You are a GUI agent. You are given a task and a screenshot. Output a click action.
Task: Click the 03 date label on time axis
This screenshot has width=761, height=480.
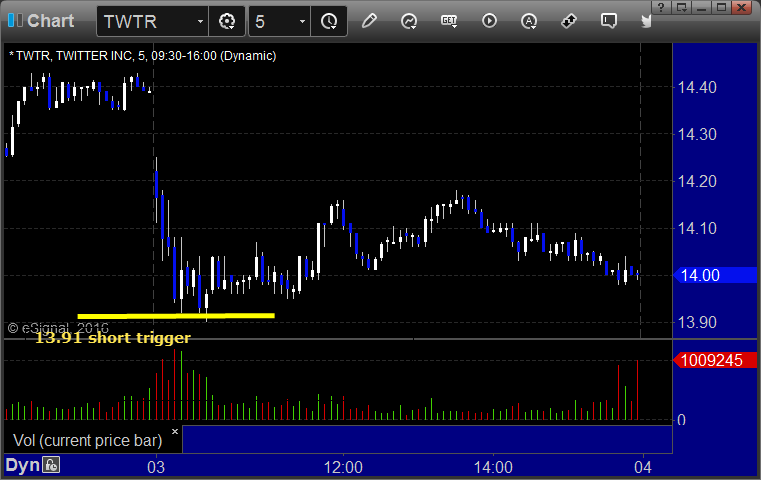pos(156,467)
